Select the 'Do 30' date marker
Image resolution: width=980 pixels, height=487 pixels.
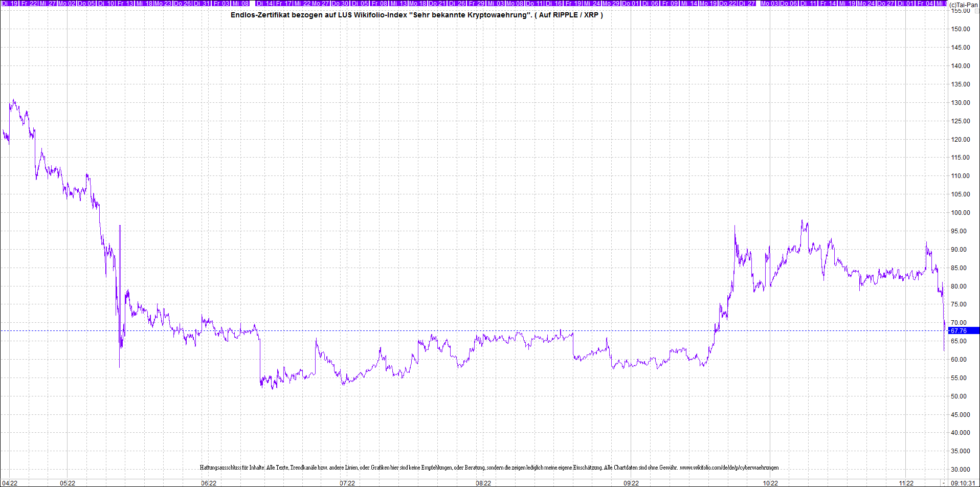340,3
